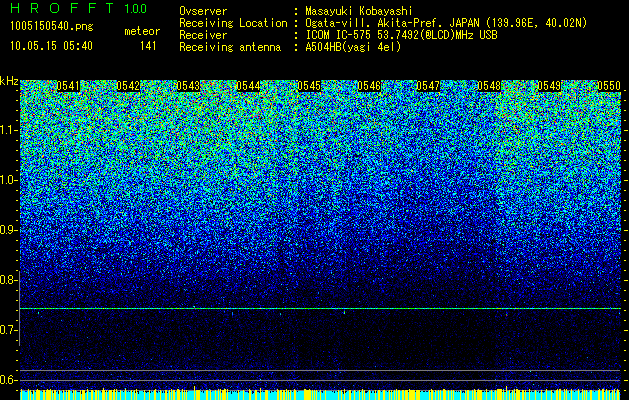Click the kHz axis unit label
Image resolution: width=629 pixels, height=400 pixels.
point(9,81)
